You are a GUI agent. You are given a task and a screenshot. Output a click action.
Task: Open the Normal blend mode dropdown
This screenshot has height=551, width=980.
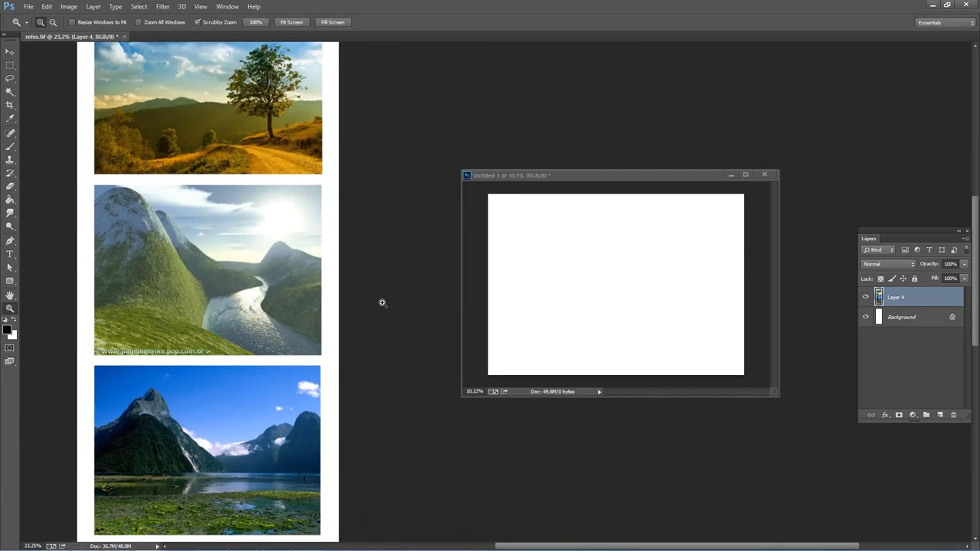tap(888, 264)
